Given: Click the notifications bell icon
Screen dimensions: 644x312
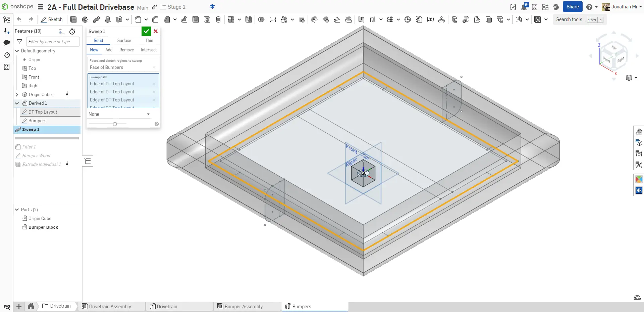Looking at the screenshot, I should tap(524, 7).
